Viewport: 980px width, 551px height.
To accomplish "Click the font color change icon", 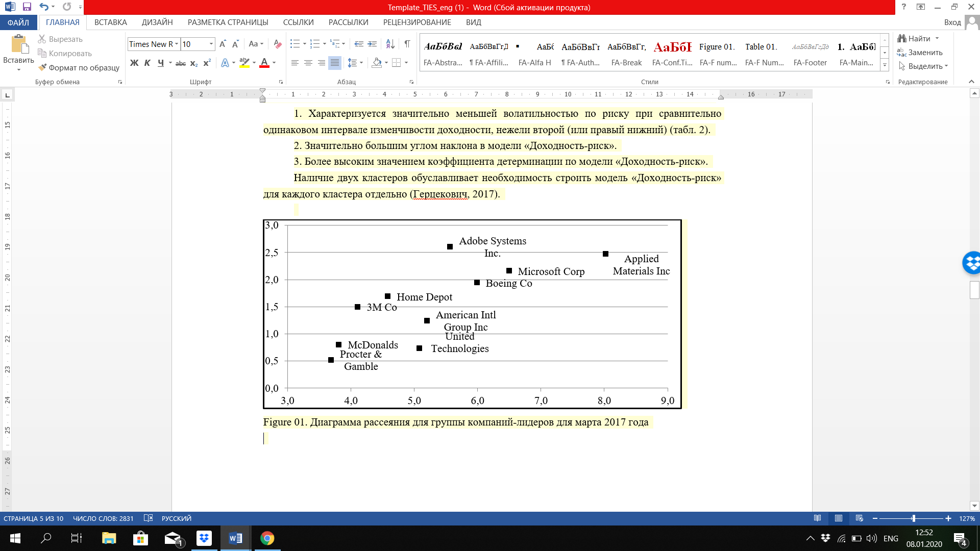I will click(265, 65).
